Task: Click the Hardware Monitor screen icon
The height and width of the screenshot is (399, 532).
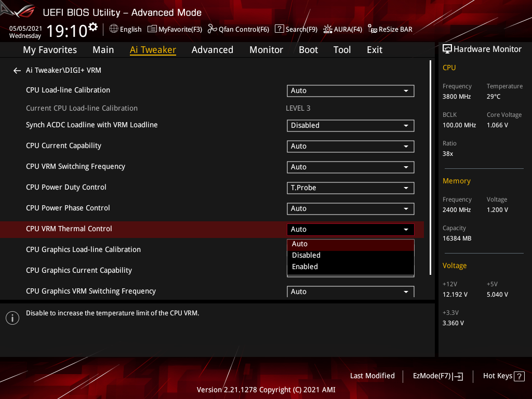Action: click(447, 49)
